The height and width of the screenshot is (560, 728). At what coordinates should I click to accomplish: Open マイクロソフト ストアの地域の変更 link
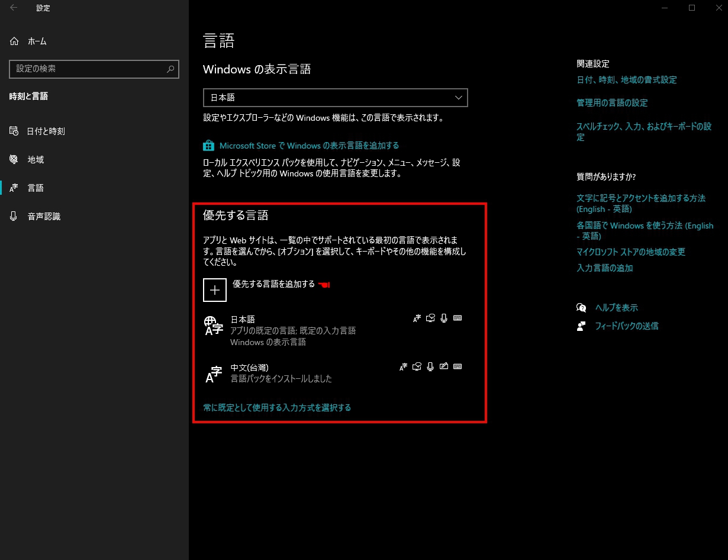[x=631, y=252]
